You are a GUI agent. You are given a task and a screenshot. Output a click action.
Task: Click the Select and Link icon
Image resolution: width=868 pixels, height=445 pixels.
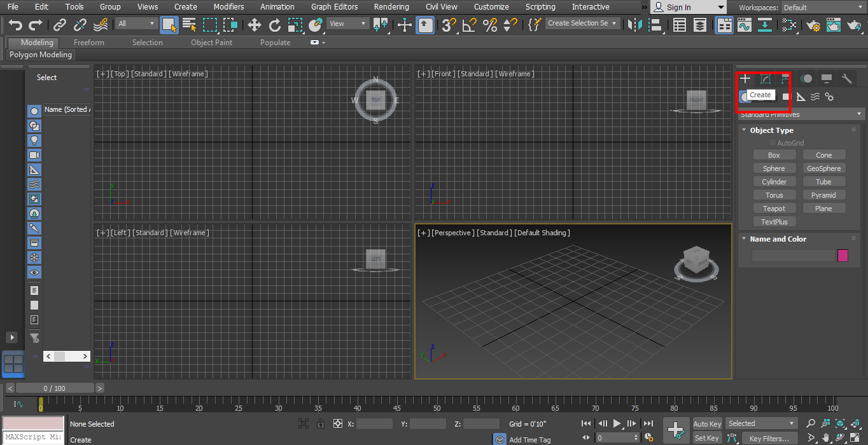pyautogui.click(x=59, y=24)
